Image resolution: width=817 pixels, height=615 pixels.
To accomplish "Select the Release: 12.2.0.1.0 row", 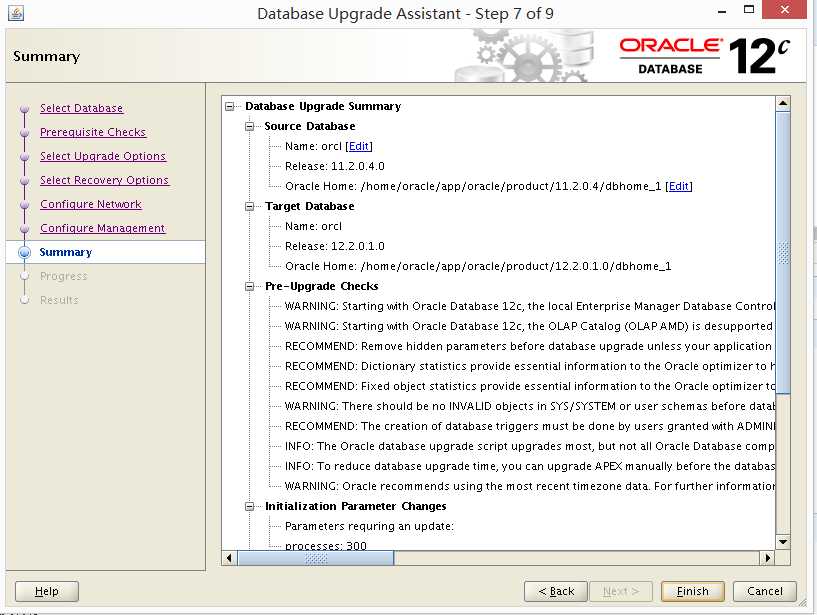I will pyautogui.click(x=335, y=246).
